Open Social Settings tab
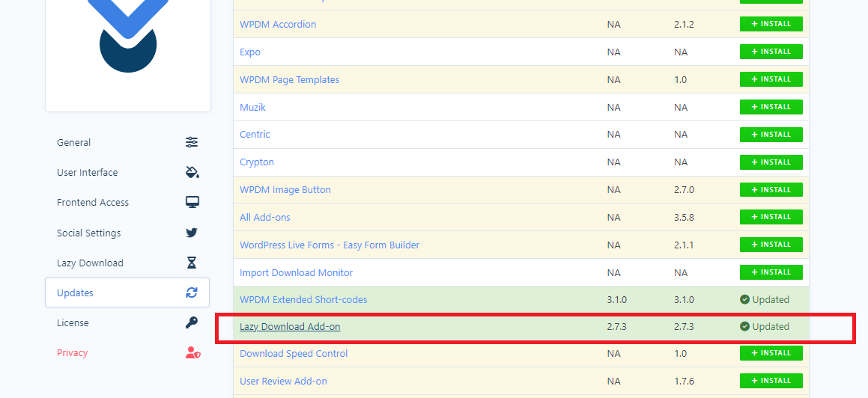This screenshot has height=398, width=868. [x=127, y=233]
